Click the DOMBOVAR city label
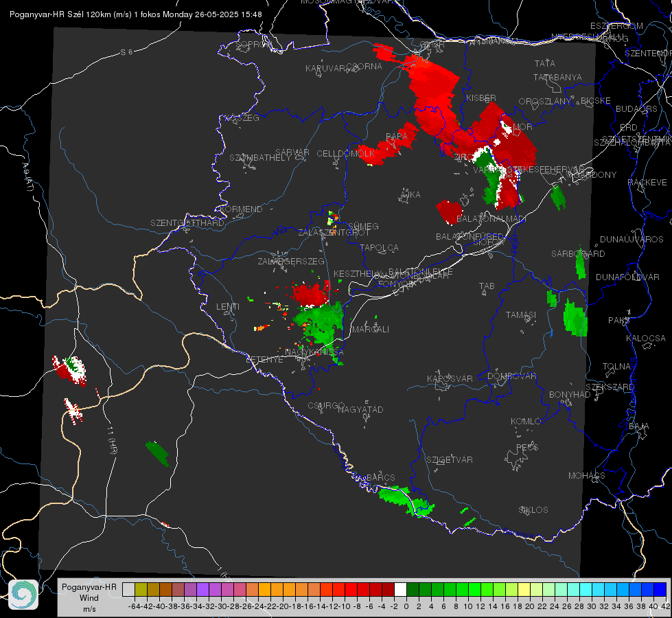The height and width of the screenshot is (618, 672). click(511, 376)
